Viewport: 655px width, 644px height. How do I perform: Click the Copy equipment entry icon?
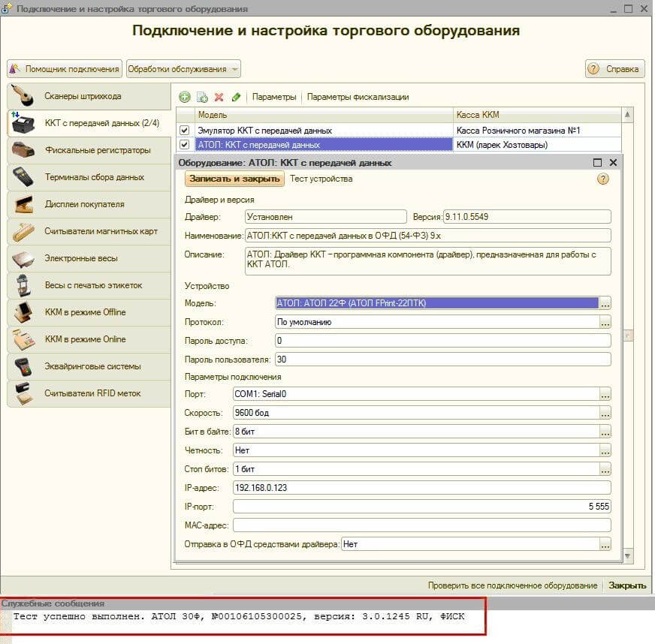tap(202, 98)
